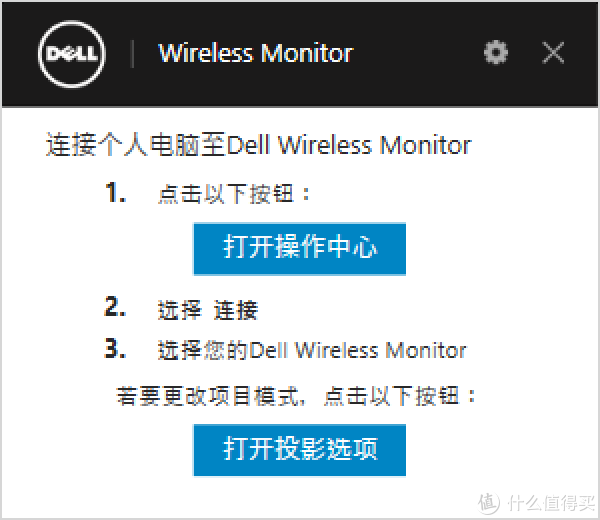Viewport: 600px width, 520px height.
Task: Click the 连接个人电脑至Dell Wireless Monitor heading
Action: (258, 145)
